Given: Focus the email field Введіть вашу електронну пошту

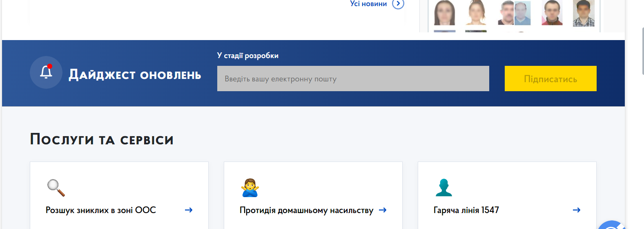Looking at the screenshot, I should click(x=353, y=79).
